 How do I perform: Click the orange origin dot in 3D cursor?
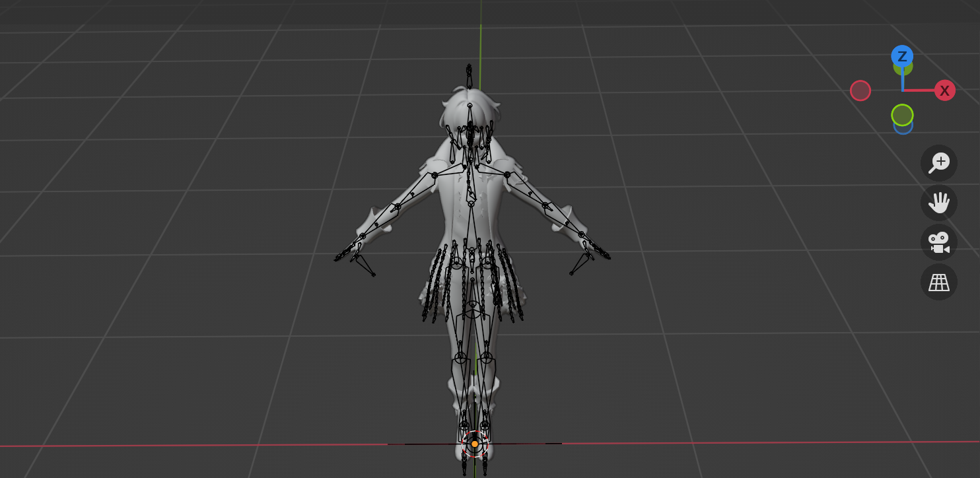[474, 444]
